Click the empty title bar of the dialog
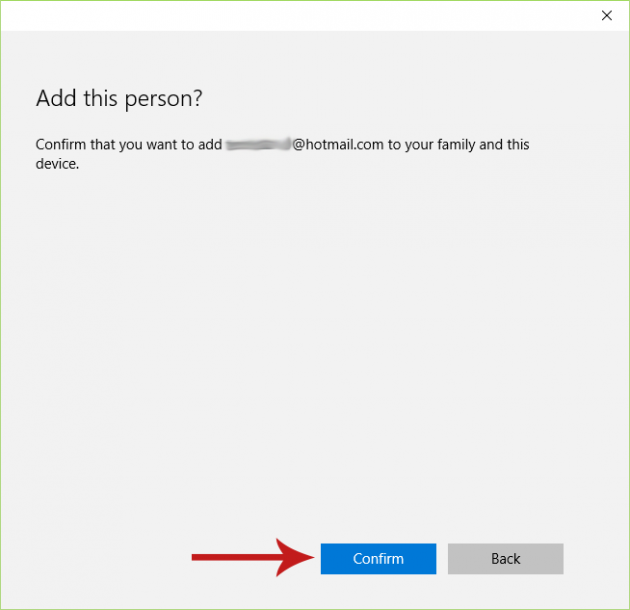Screen dimensions: 630x610 pos(300,15)
